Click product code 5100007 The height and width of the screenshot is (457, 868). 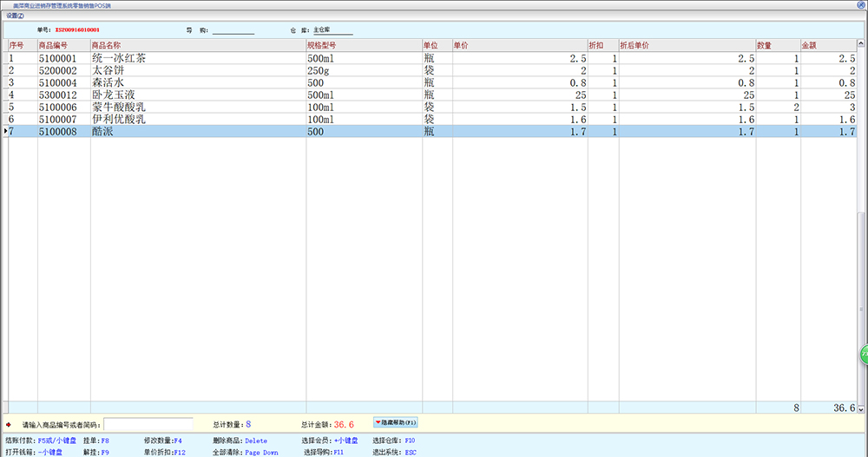[x=57, y=120]
